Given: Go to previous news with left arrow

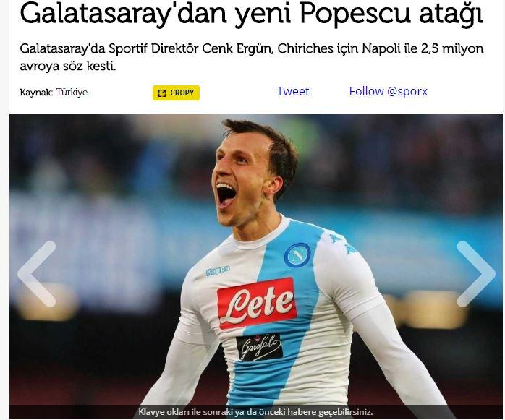Looking at the screenshot, I should coord(37,274).
